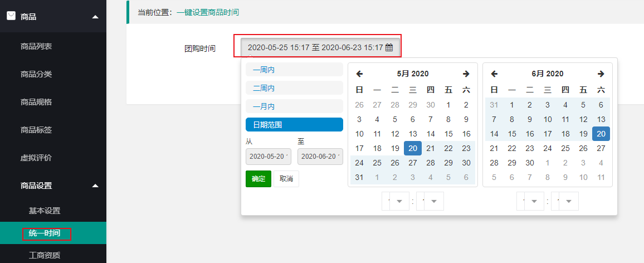The width and height of the screenshot is (644, 263).
Task: Pick greyed day 31 in June calendar
Action: (x=494, y=105)
